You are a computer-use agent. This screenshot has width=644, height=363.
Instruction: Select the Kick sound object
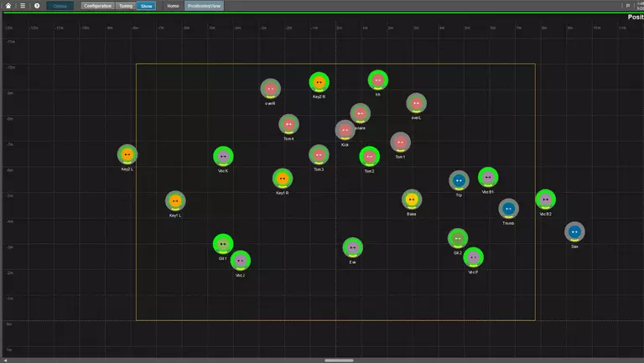(345, 130)
